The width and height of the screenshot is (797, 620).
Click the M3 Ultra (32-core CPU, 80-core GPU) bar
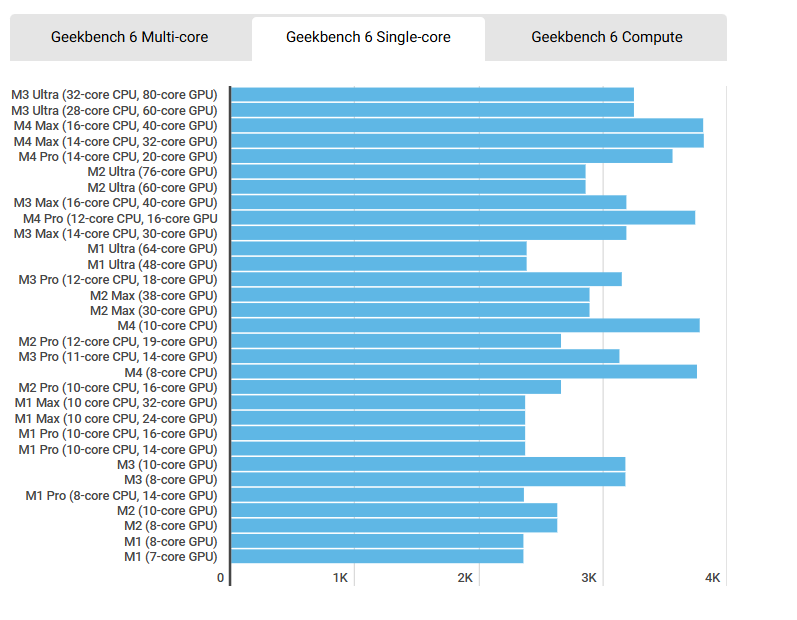tap(432, 95)
